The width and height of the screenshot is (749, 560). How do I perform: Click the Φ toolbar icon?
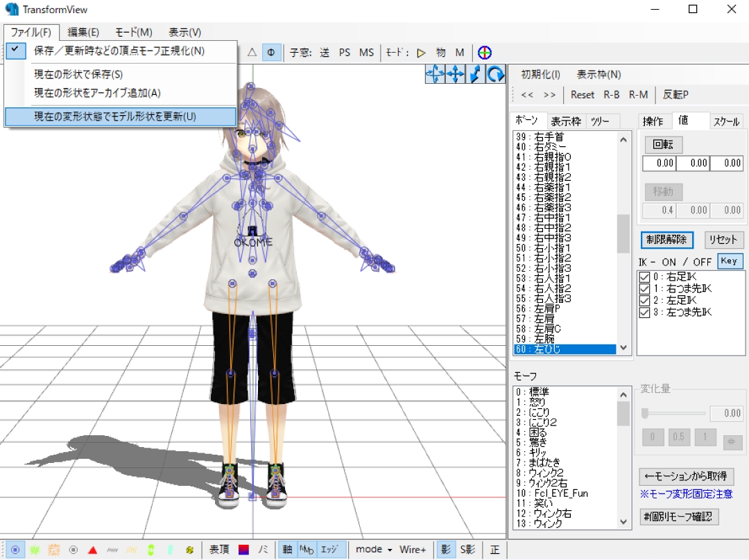coord(270,51)
